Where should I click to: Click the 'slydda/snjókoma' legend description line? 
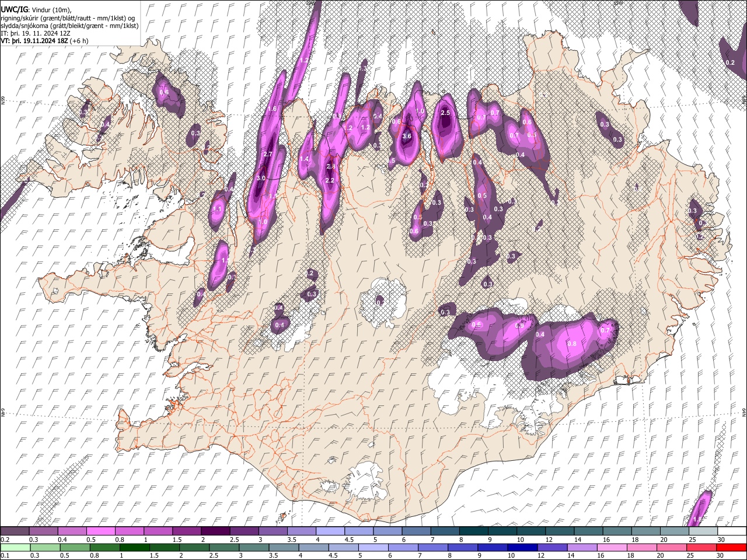69,26
